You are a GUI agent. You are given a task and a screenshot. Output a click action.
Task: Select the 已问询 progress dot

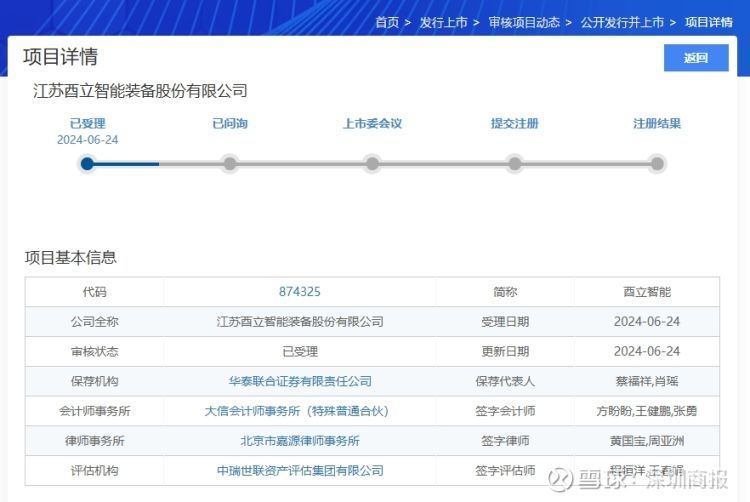tap(230, 164)
